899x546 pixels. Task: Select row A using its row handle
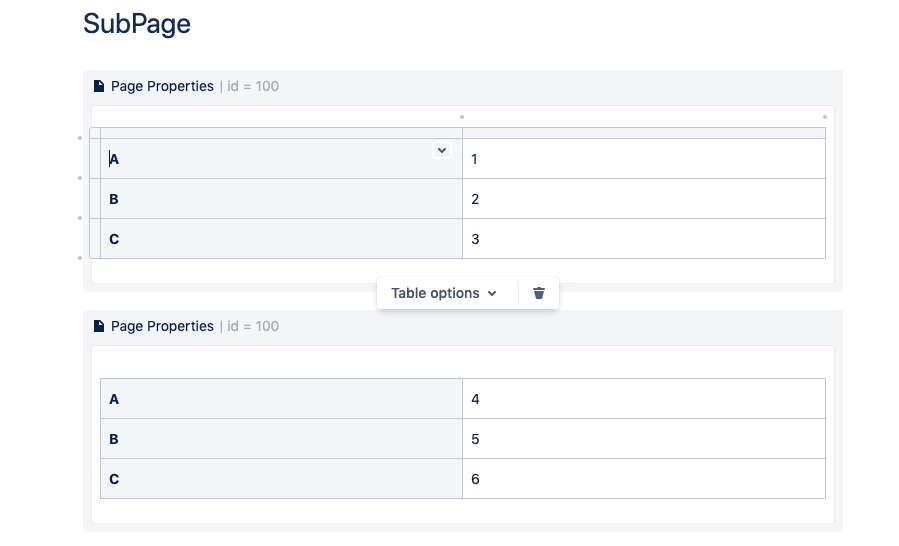[95, 158]
